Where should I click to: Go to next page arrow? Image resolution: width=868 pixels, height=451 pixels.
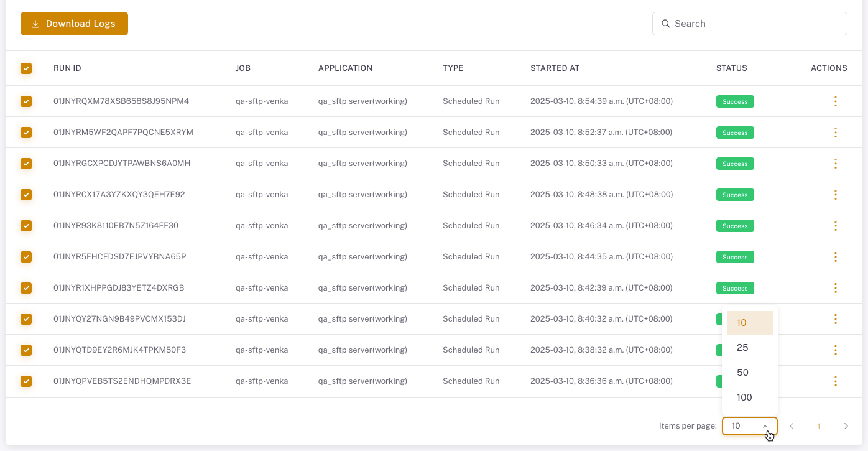click(x=846, y=426)
